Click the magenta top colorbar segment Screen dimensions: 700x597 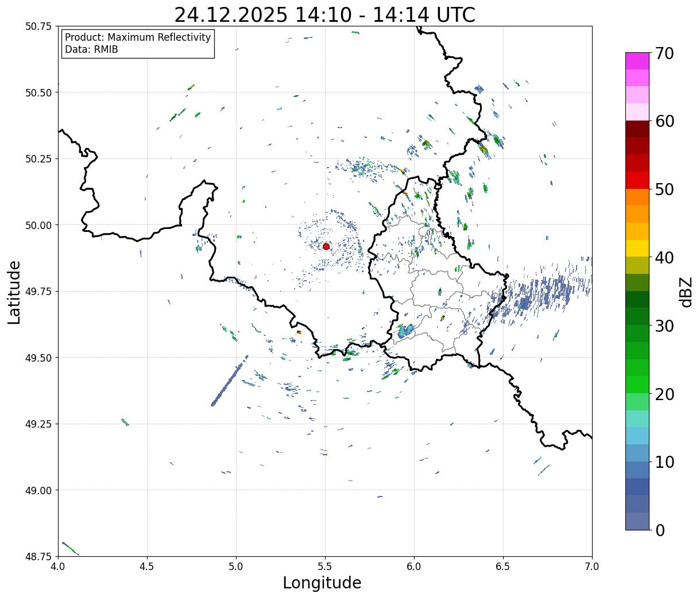pos(637,61)
